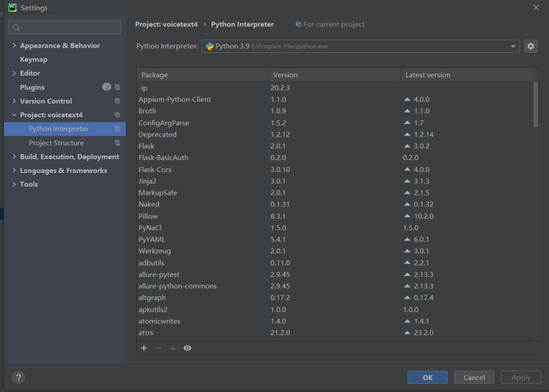This screenshot has height=392, width=549.
Task: Select the ConfigArgParse package row
Action: point(334,123)
